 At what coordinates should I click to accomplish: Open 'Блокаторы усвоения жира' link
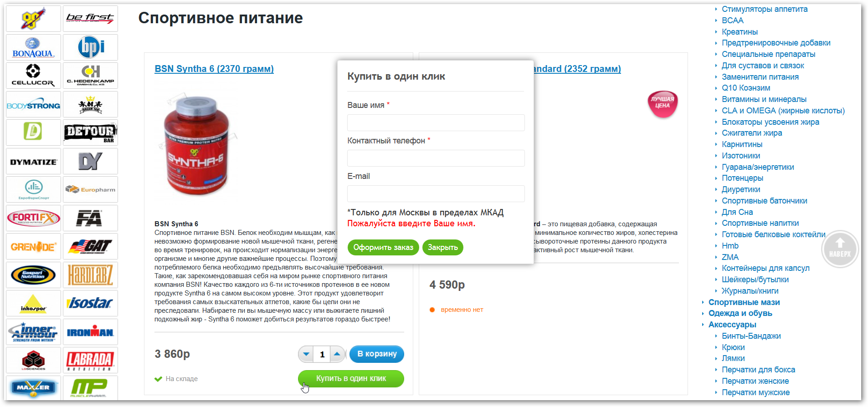[770, 122]
